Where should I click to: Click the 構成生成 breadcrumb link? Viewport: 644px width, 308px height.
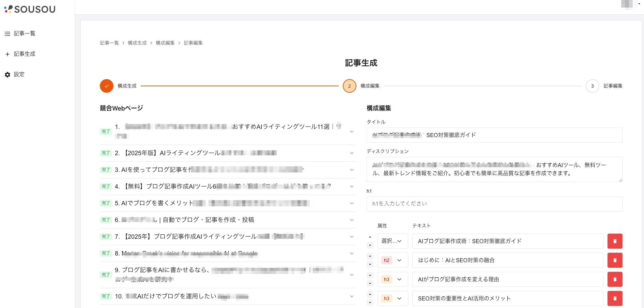[137, 43]
